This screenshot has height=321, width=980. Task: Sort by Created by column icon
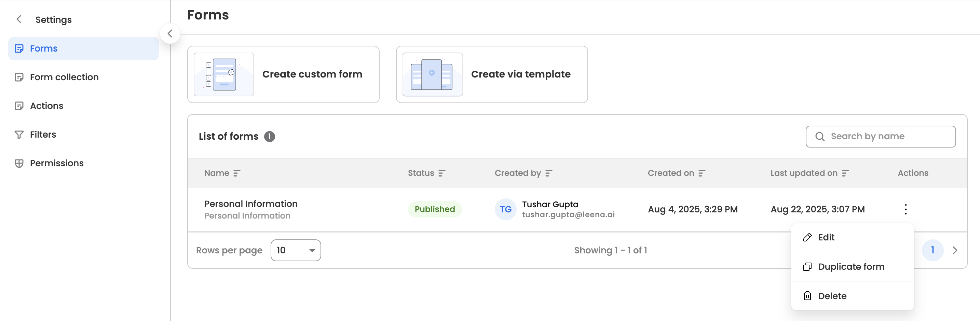click(548, 173)
